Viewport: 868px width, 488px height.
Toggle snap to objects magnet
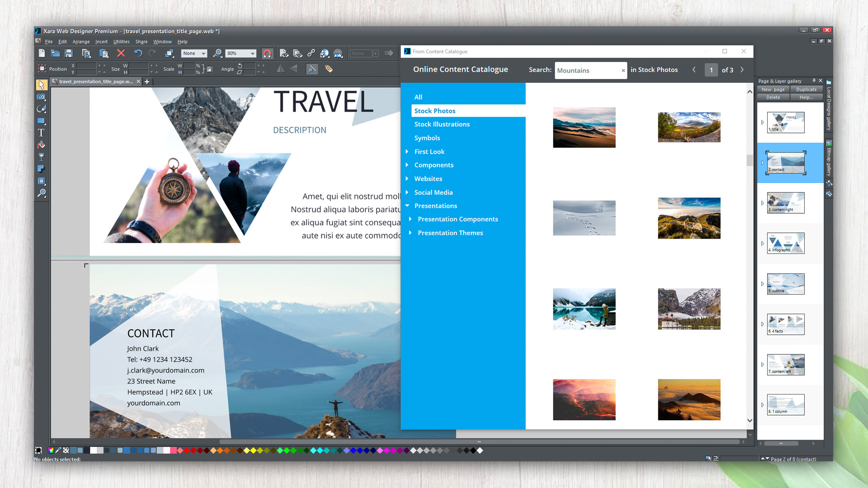coord(267,53)
